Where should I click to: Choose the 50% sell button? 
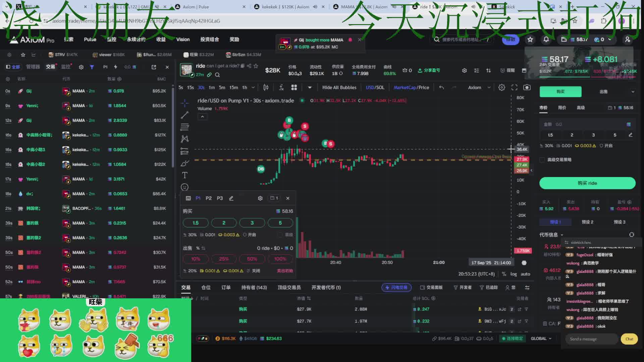point(252,259)
